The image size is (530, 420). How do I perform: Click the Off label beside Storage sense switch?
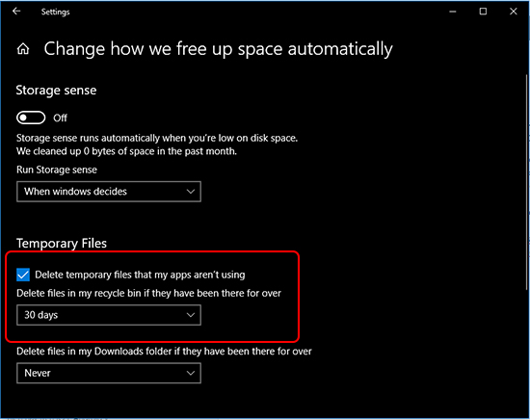tap(60, 118)
